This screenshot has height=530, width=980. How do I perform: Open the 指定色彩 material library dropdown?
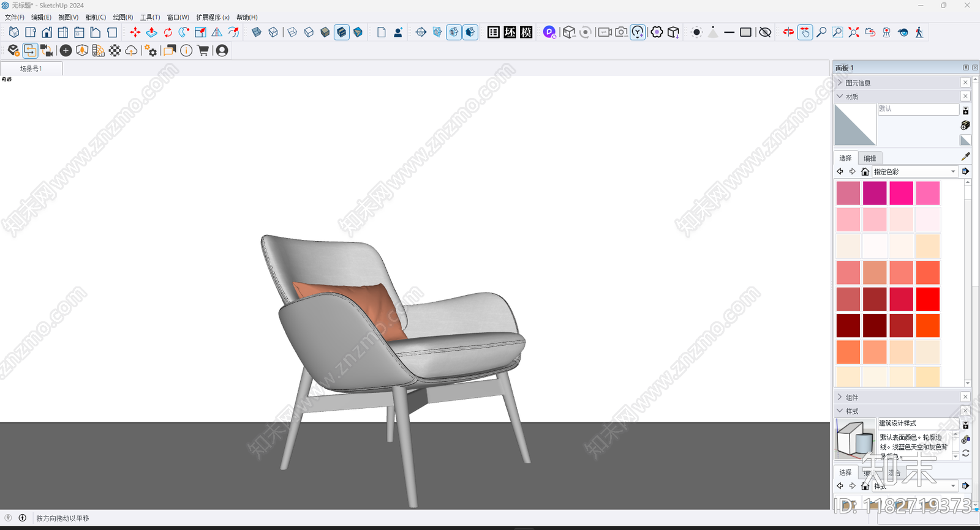(914, 171)
